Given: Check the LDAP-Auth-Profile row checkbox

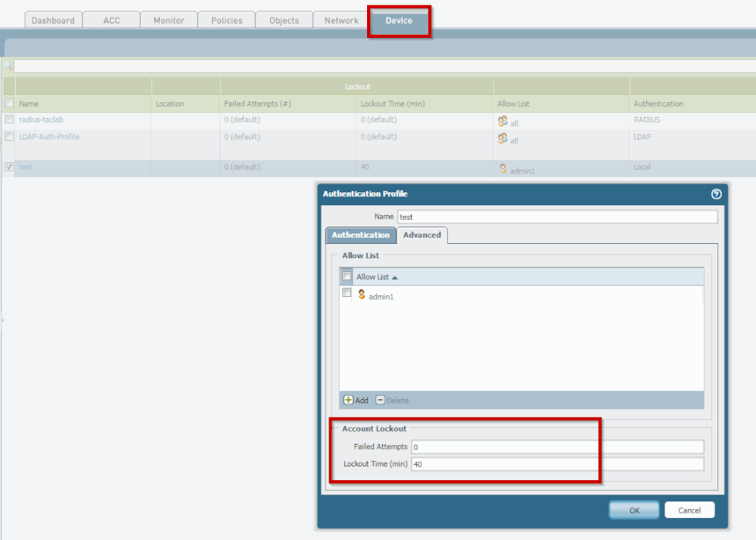Looking at the screenshot, I should pyautogui.click(x=9, y=136).
